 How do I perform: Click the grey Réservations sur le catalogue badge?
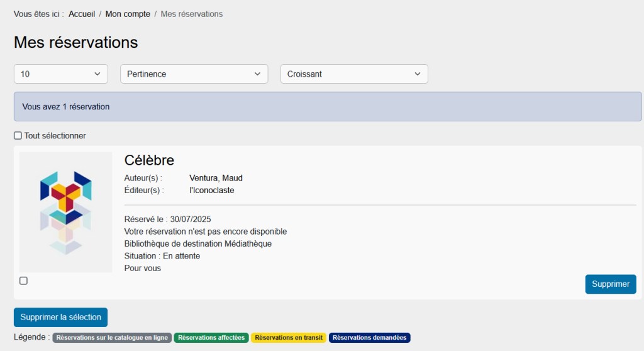[111, 338]
